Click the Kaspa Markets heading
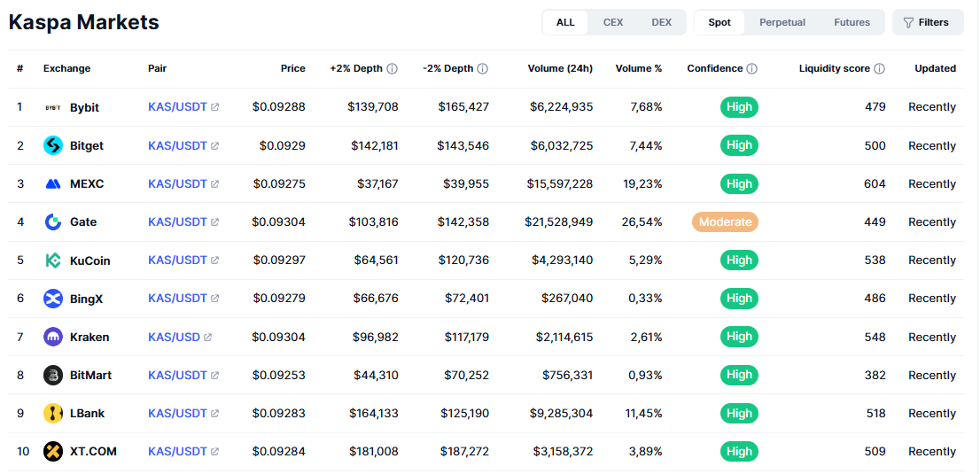 coord(84,22)
